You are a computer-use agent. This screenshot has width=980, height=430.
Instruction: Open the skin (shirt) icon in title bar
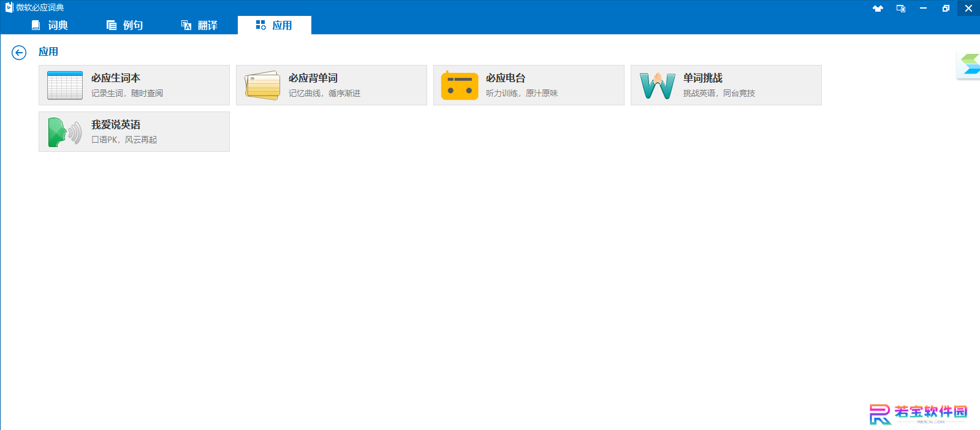(x=878, y=8)
